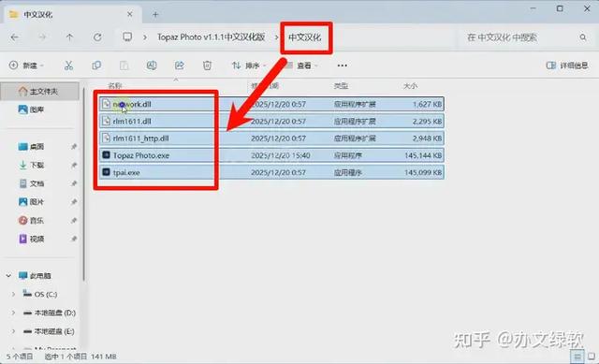This screenshot has height=364, width=599.
Task: Click the 中文汉化 breadcrumb segment
Action: click(305, 37)
